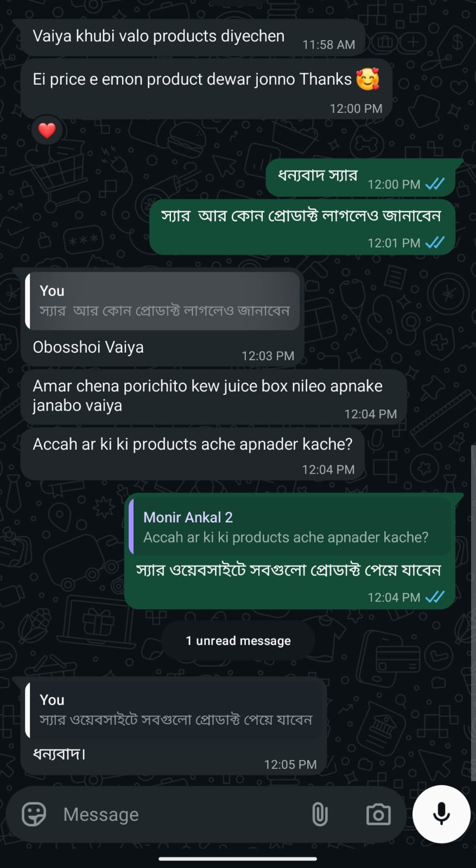Viewport: 476px width, 868px height.
Task: Open the camera from the message bar
Action: coord(378,814)
